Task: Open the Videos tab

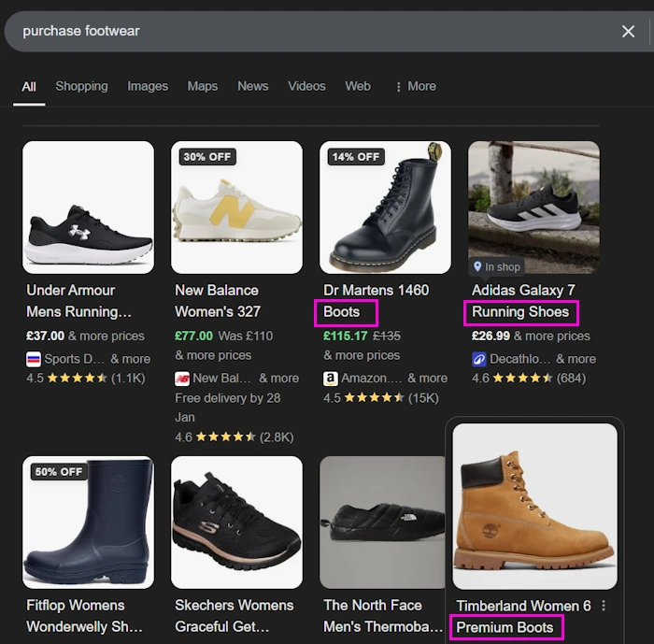Action: (306, 86)
